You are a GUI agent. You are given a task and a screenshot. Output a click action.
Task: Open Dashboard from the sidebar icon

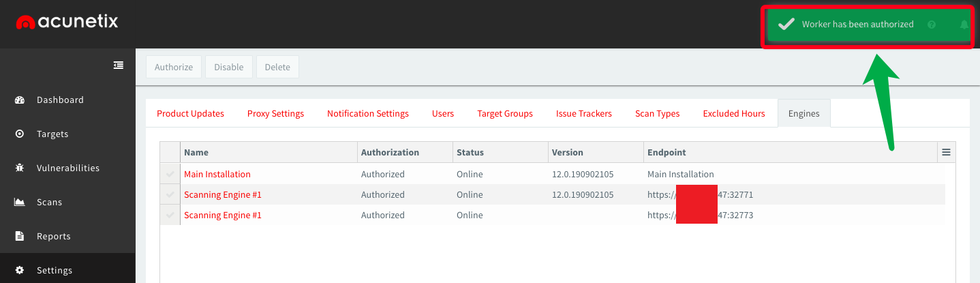[x=20, y=100]
